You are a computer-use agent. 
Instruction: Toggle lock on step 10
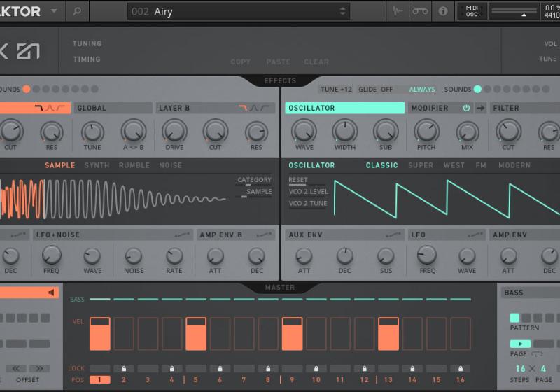316,368
